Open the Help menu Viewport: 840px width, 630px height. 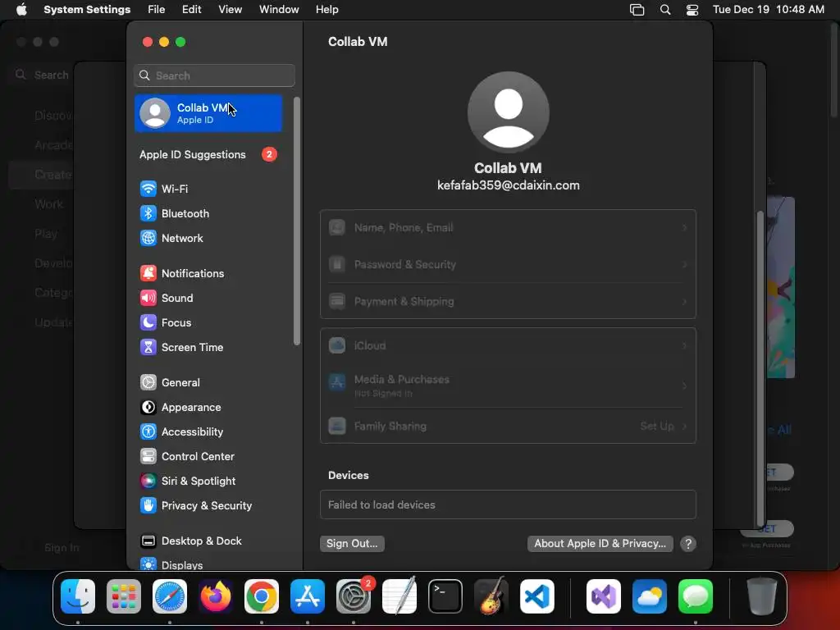(326, 10)
